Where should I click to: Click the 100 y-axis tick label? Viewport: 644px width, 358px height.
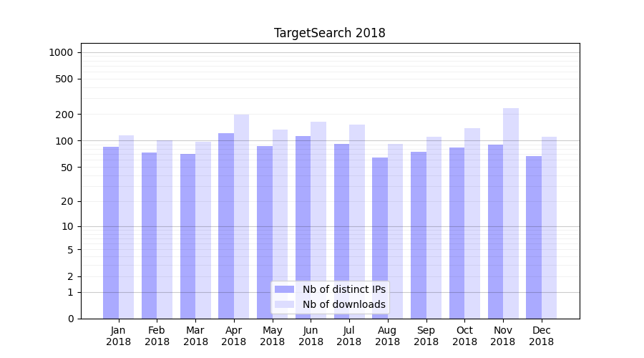coord(64,141)
